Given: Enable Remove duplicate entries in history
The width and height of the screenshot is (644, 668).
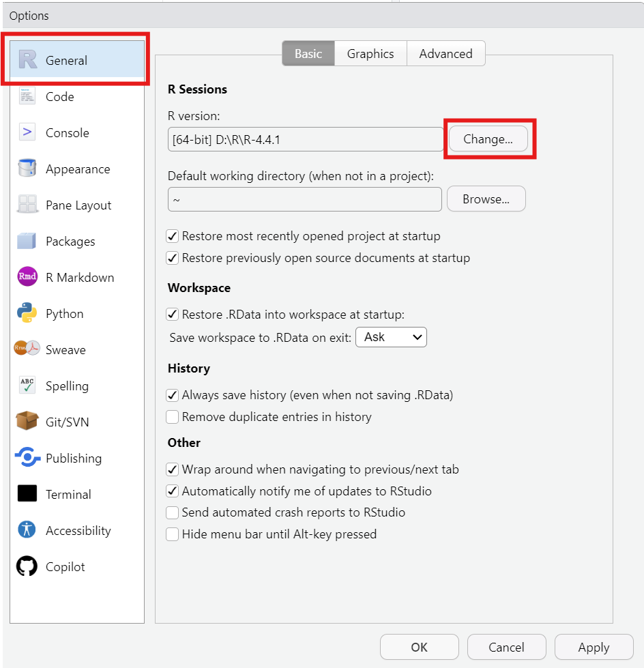Looking at the screenshot, I should 172,417.
